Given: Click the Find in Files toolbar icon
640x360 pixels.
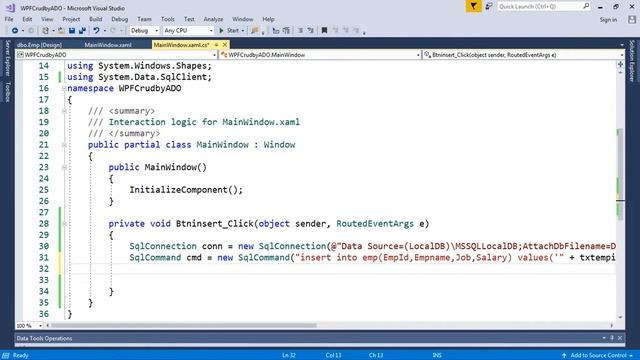Looking at the screenshot, I should (x=255, y=31).
